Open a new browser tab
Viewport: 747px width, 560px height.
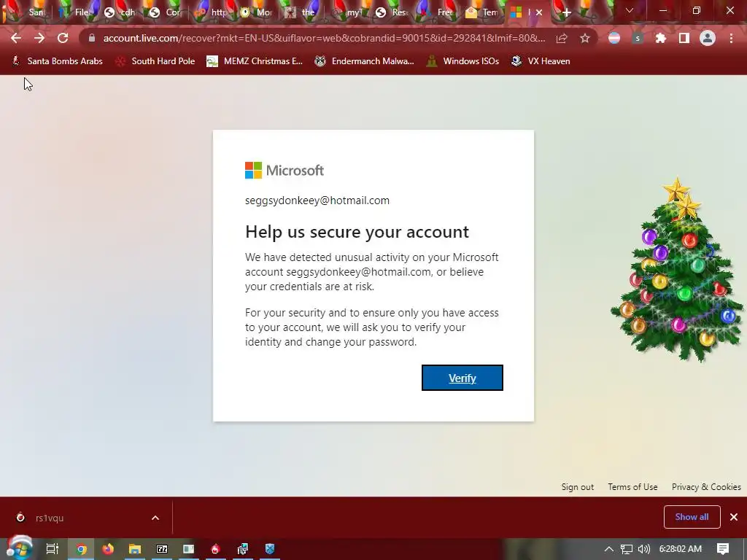click(x=566, y=13)
